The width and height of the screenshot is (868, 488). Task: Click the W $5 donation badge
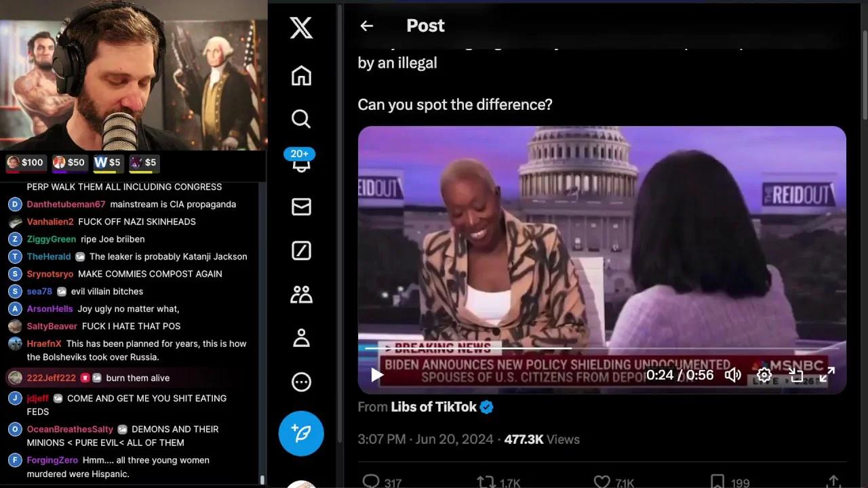click(108, 163)
